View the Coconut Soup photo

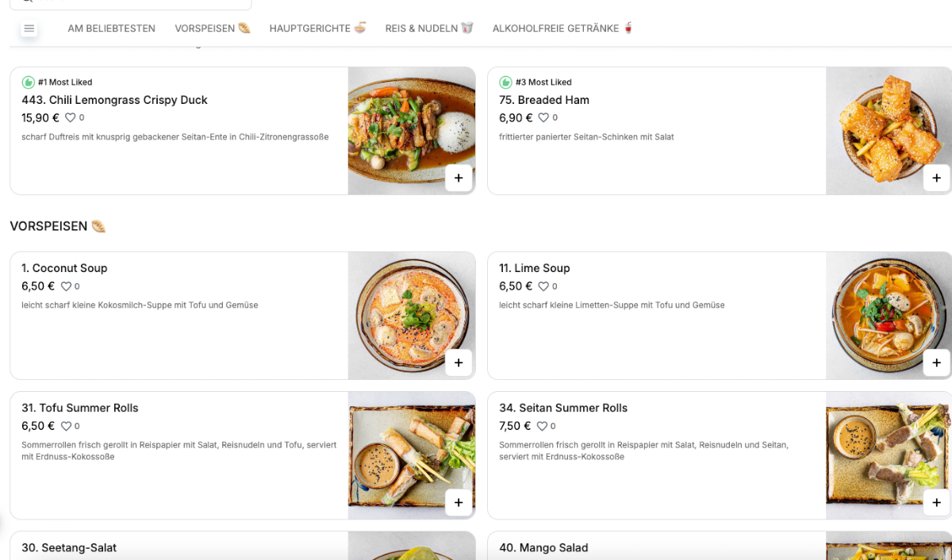point(412,316)
